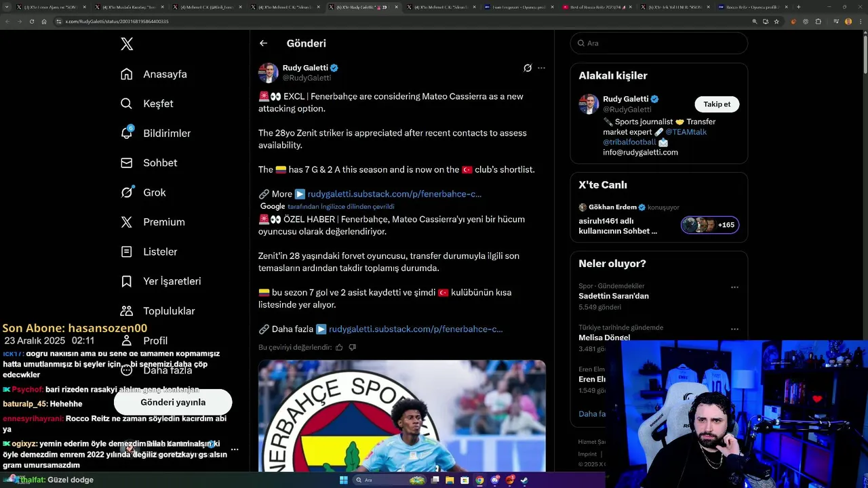This screenshot has height=488, width=868.
Task: Open more options for Melisa Döngel trend
Action: (x=734, y=329)
